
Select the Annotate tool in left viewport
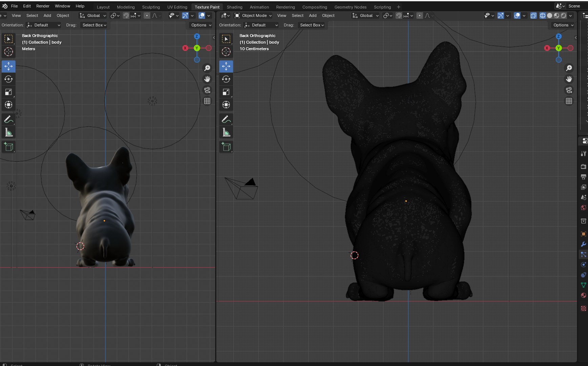coord(8,119)
